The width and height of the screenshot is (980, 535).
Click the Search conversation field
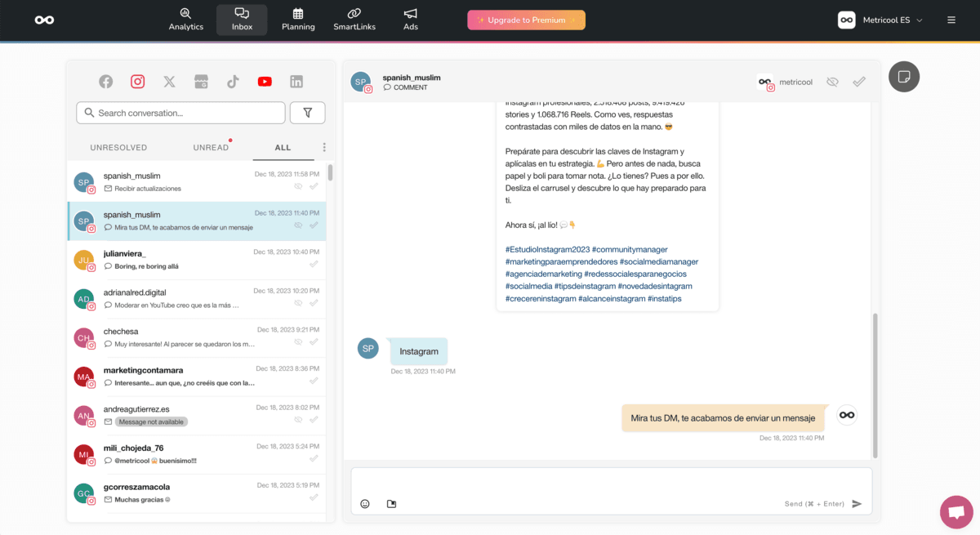tap(180, 112)
